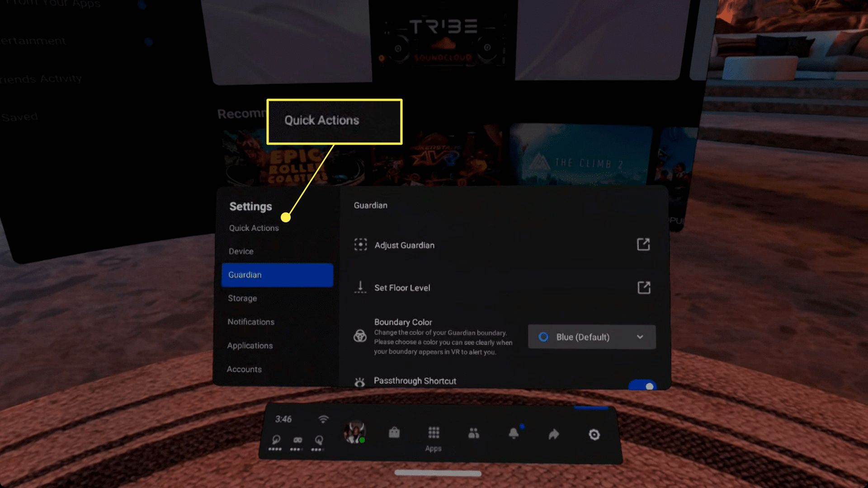This screenshot has height=488, width=868.
Task: Click the Passthrough Shortcut icon
Action: (x=360, y=381)
